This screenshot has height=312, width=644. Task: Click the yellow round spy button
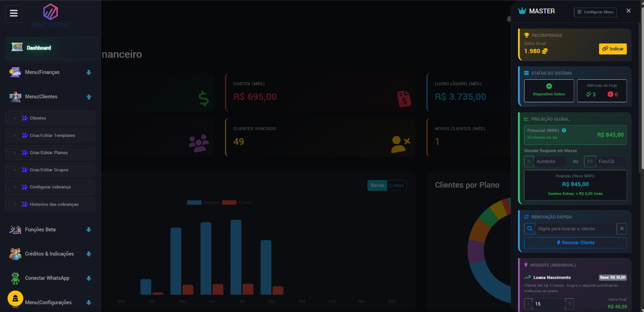15,298
